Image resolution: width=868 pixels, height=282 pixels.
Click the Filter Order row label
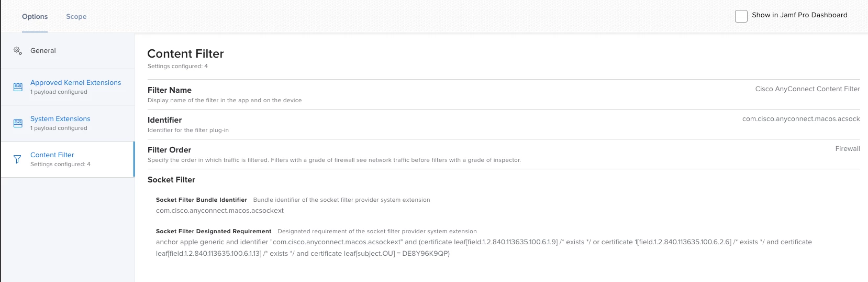tap(170, 150)
